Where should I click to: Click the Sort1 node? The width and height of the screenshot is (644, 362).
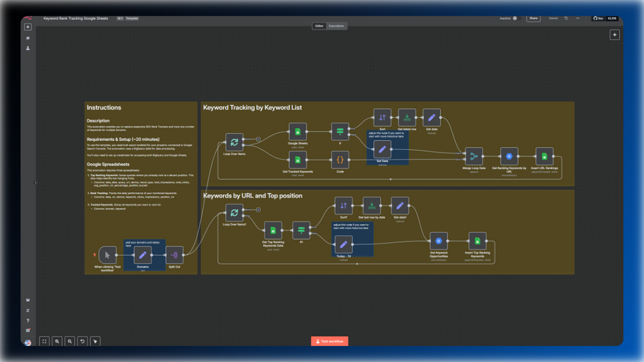click(x=343, y=206)
